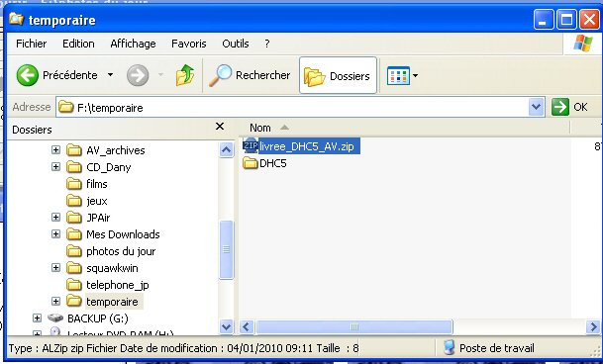Expand the AV_archives tree node
Image resolution: width=603 pixels, height=364 pixels.
click(x=55, y=150)
